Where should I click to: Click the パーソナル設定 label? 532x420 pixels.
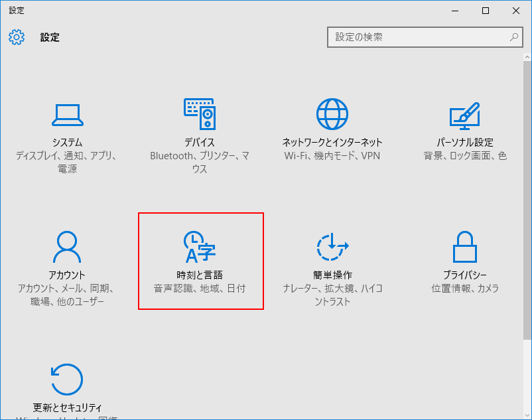pyautogui.click(x=465, y=143)
